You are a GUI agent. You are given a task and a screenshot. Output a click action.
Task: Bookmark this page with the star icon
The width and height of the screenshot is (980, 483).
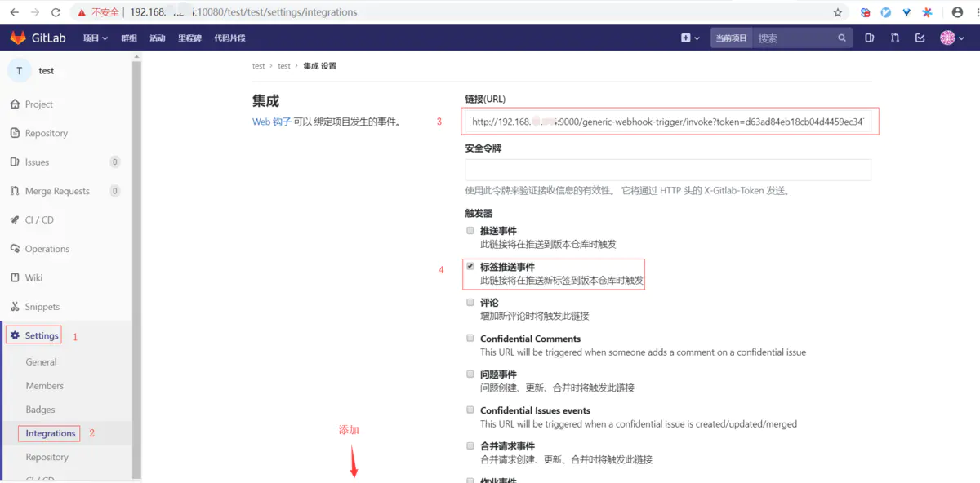coord(838,12)
